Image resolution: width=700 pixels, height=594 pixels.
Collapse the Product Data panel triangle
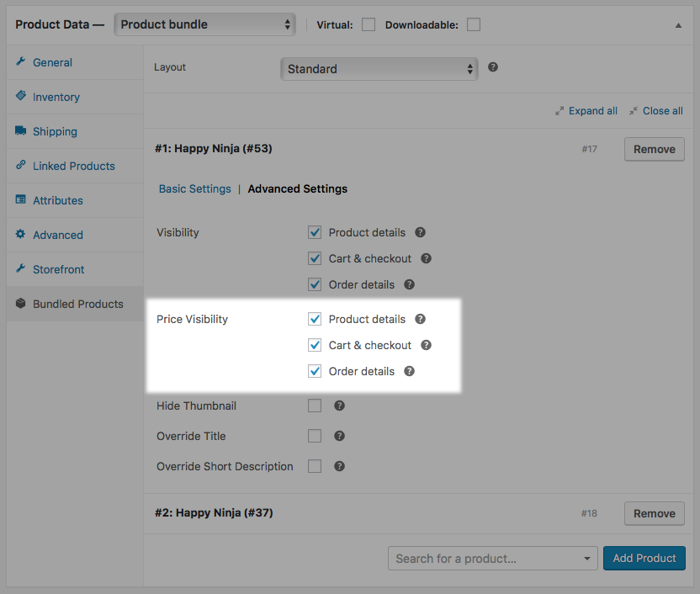pos(678,25)
